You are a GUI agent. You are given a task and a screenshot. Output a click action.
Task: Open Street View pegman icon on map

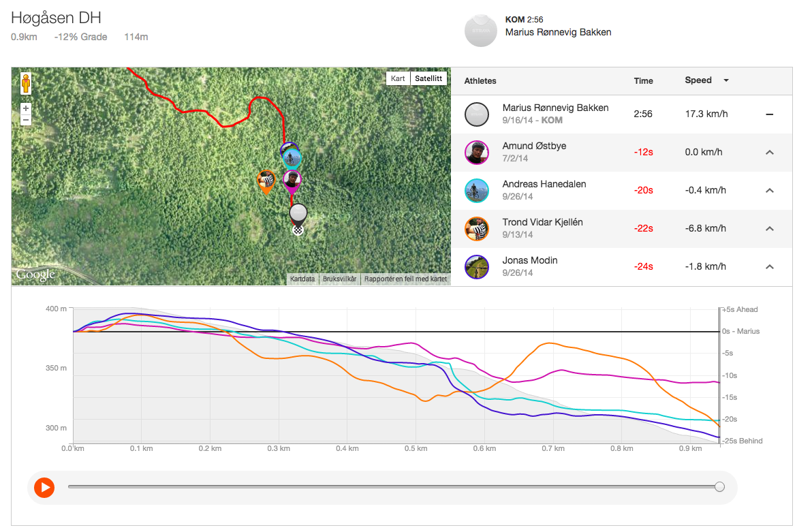(x=26, y=83)
